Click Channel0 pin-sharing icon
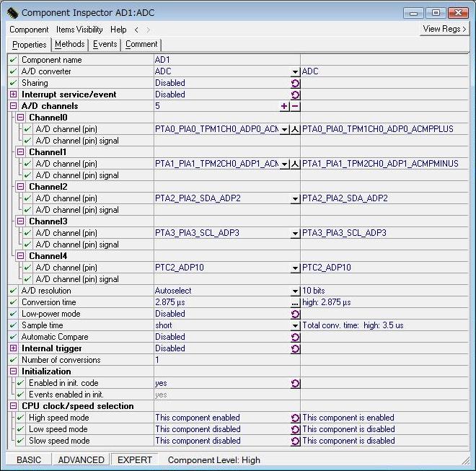The height and width of the screenshot is (471, 476). point(295,130)
